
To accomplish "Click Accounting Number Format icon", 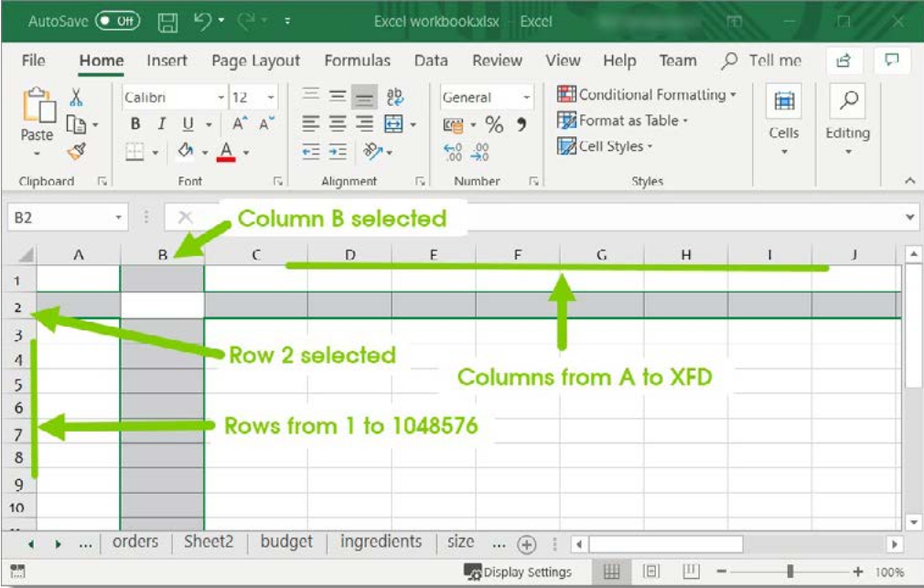I will tap(453, 125).
